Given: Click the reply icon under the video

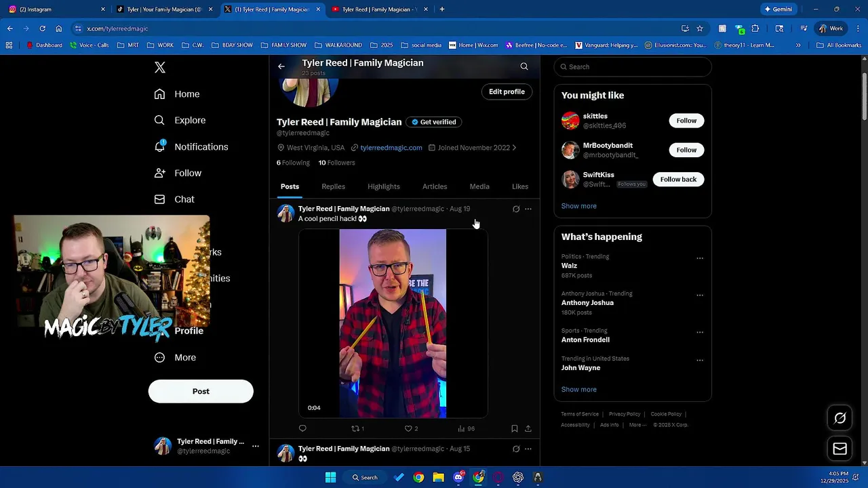Looking at the screenshot, I should point(302,428).
